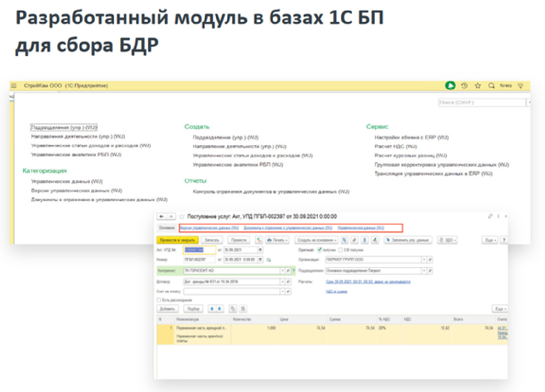Click the favorites star in yellow title bar
Screen dimensions: 545x392
click(x=478, y=85)
